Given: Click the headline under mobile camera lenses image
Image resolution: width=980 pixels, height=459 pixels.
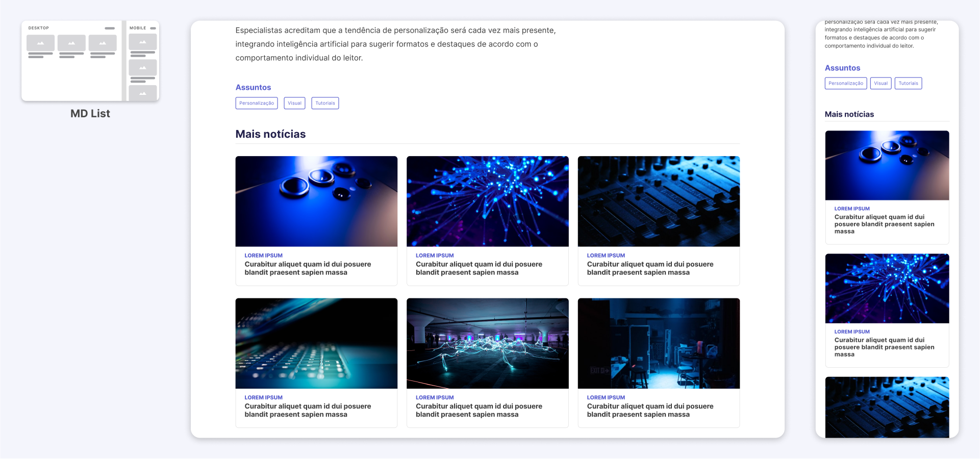Looking at the screenshot, I should click(885, 224).
